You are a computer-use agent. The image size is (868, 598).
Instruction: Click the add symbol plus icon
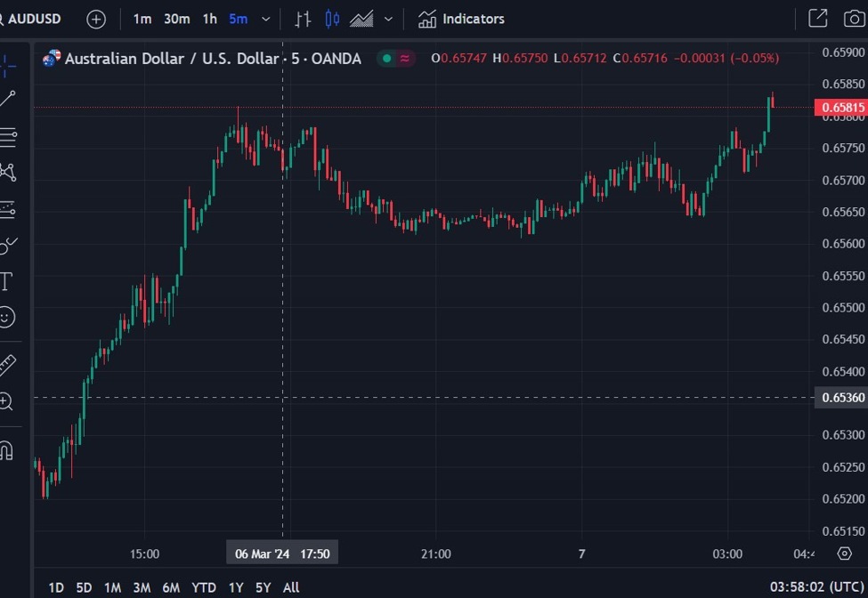(96, 19)
